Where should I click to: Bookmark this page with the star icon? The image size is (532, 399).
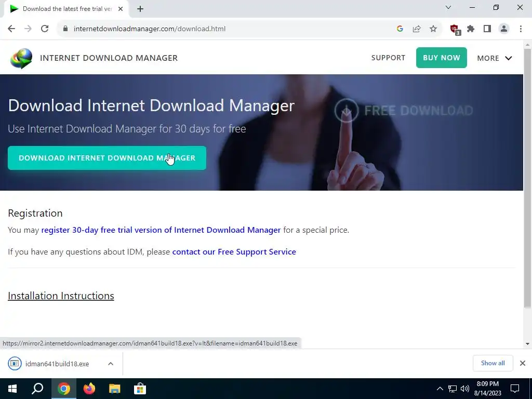coord(433,29)
